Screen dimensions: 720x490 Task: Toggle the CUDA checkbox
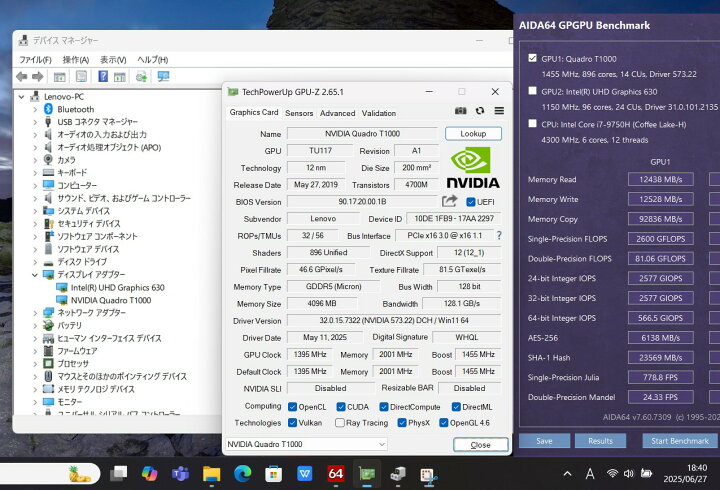click(341, 406)
